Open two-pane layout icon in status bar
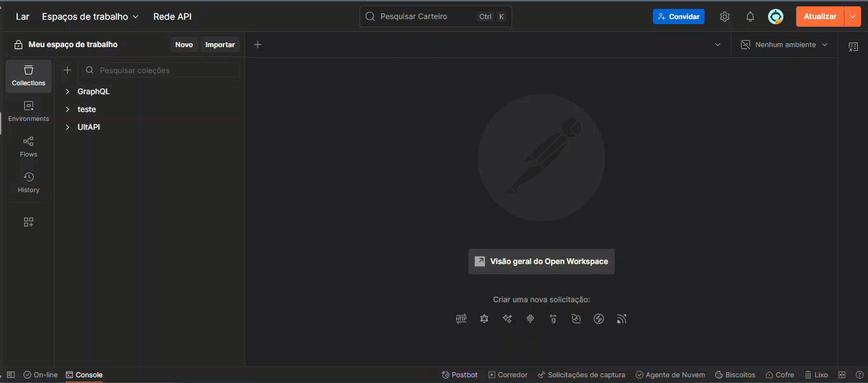Image resolution: width=868 pixels, height=383 pixels. coord(842,375)
